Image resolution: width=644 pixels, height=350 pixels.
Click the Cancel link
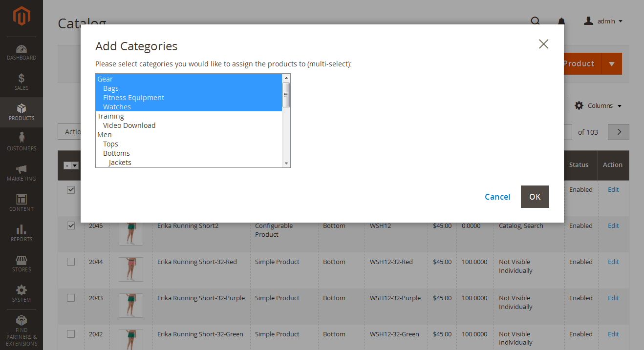497,197
